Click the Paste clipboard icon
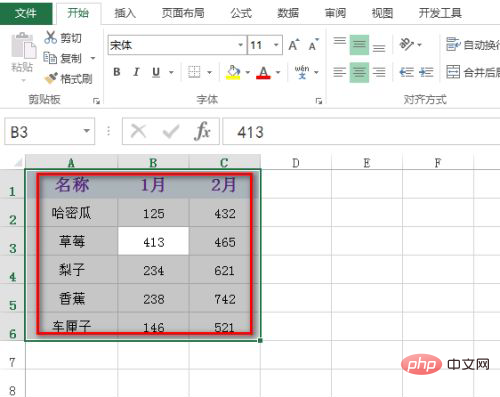 pos(23,45)
